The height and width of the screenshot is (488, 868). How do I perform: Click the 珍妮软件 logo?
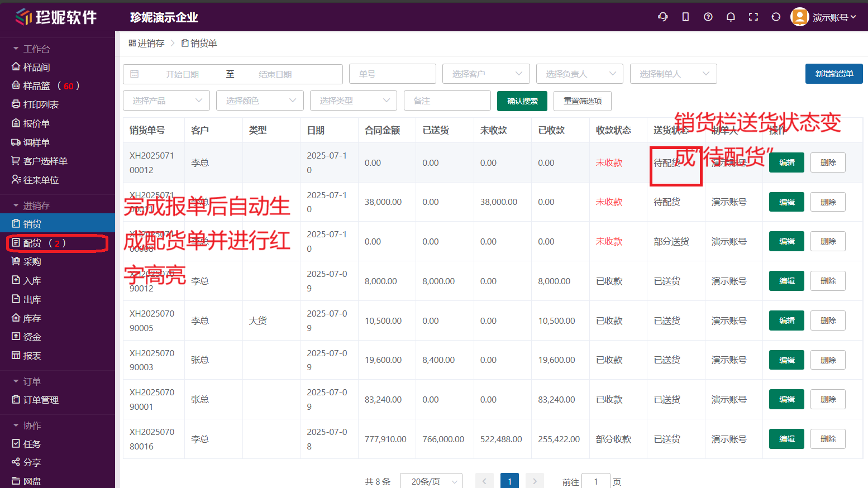(x=56, y=17)
